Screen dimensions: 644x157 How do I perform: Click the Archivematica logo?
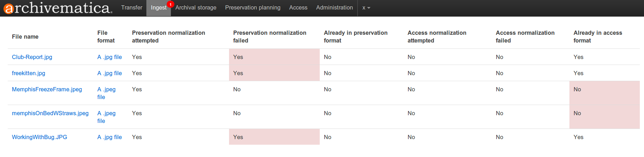coord(58,8)
